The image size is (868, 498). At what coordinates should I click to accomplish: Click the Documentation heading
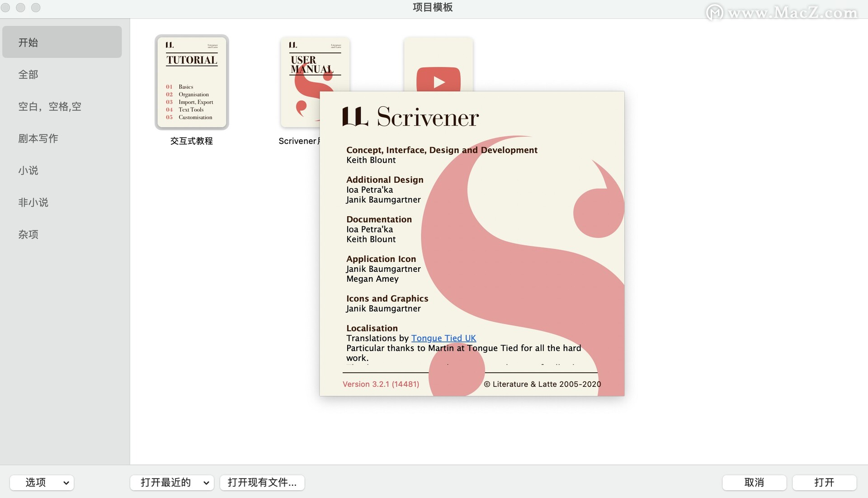click(x=379, y=219)
